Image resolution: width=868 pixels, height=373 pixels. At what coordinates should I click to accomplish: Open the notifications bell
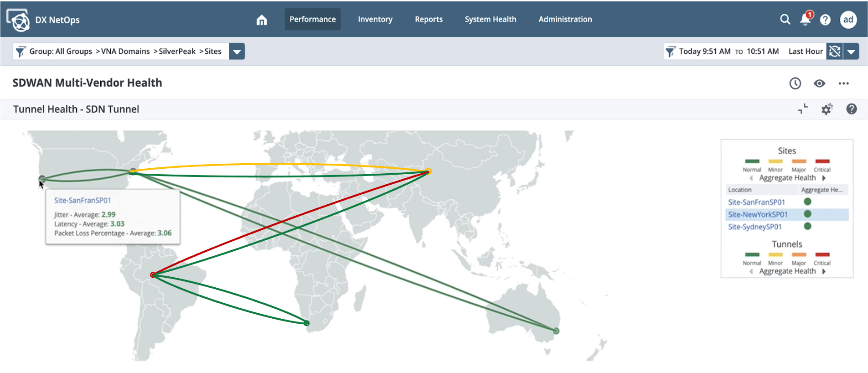[806, 19]
